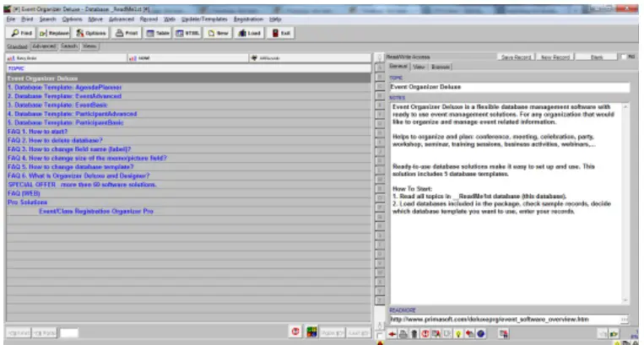Switch to the Advanced tab below toolbar
Viewport: 644px width, 345px height.
coord(44,46)
